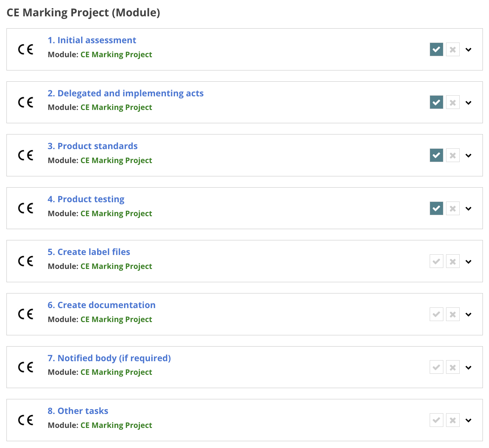Open the 5. Create label files link

(89, 252)
